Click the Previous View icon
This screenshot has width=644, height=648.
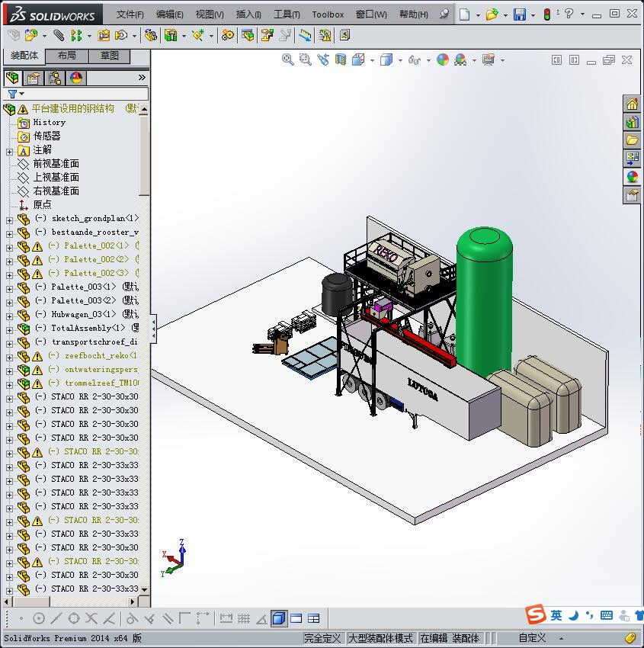click(323, 60)
